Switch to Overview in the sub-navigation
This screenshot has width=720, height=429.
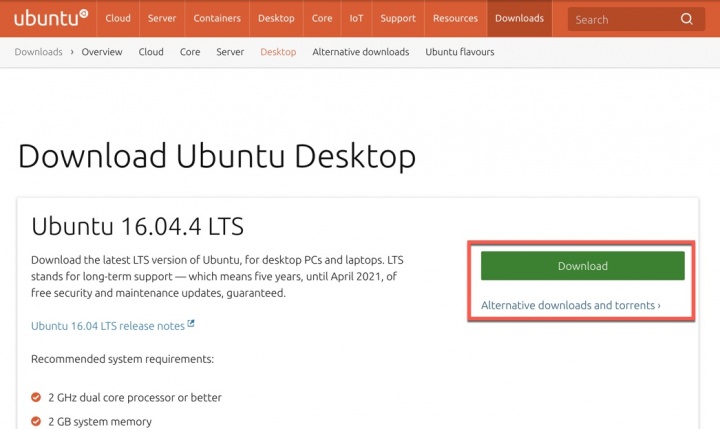pos(102,52)
